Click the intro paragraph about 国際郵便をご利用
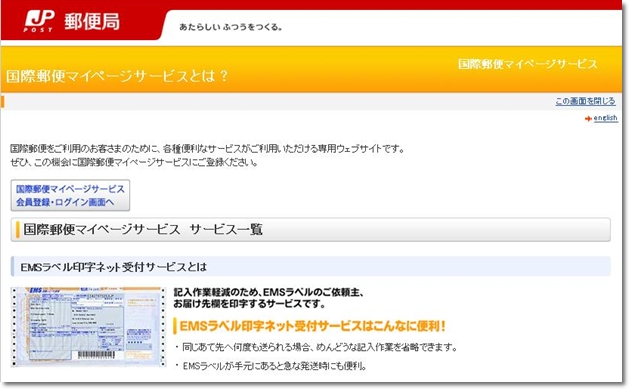Viewport: 630px width, 390px height. click(208, 155)
